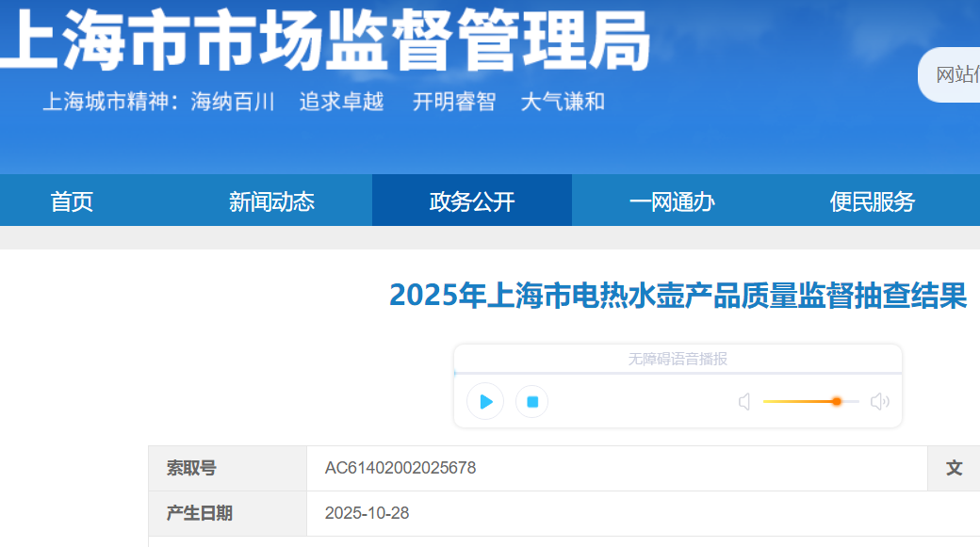Stop the voice broadcast with square button
The width and height of the screenshot is (980, 547).
point(532,402)
